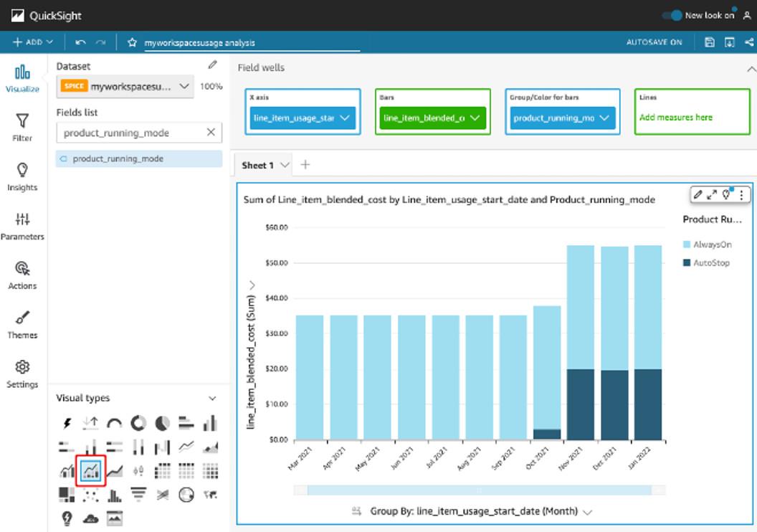Screen dimensions: 757x532
Task: Click the QuickSight logo
Action: (x=18, y=16)
